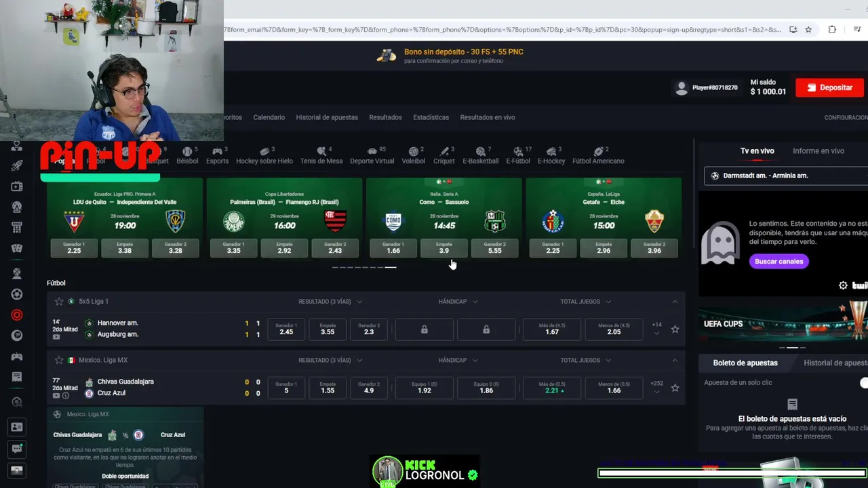
Task: Open the browser extensions puzzle icon
Action: coord(832,30)
